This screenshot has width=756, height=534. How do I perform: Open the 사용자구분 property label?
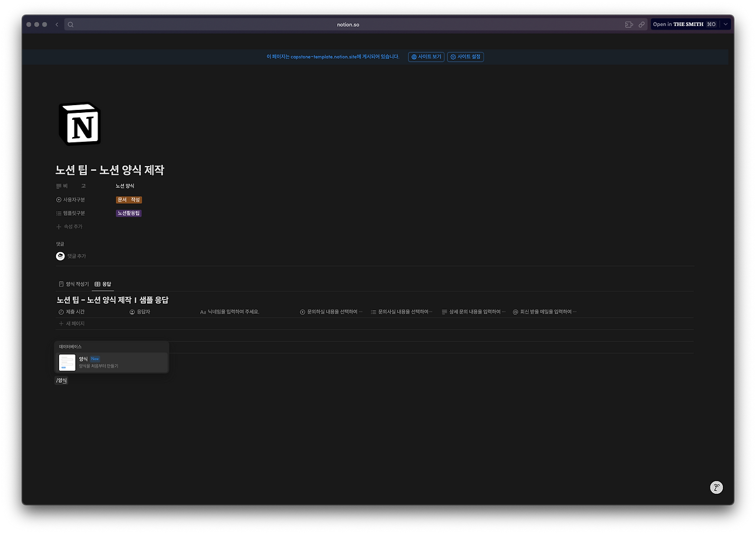(x=71, y=200)
